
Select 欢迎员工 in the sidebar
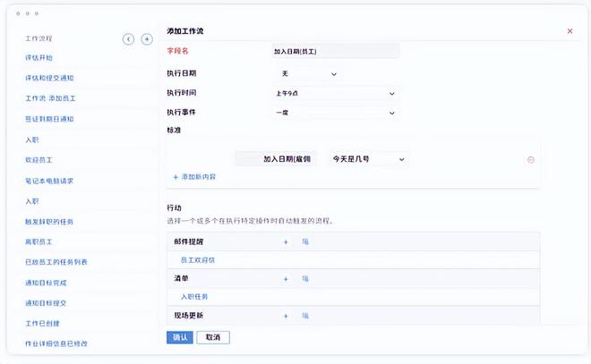coord(39,160)
